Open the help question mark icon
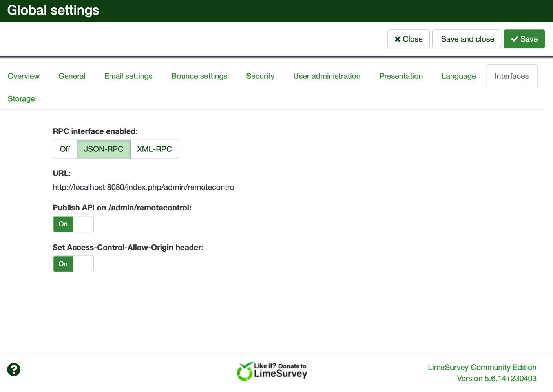This screenshot has width=553, height=392. 14,369
